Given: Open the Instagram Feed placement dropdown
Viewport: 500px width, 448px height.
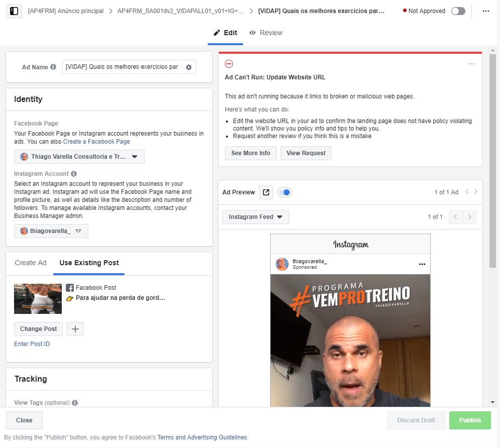Looking at the screenshot, I should pyautogui.click(x=256, y=217).
